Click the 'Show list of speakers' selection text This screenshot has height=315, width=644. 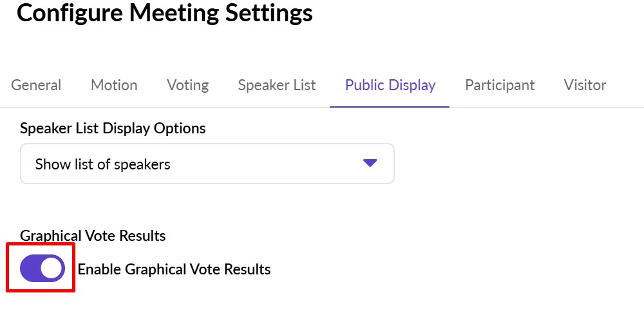tap(102, 164)
